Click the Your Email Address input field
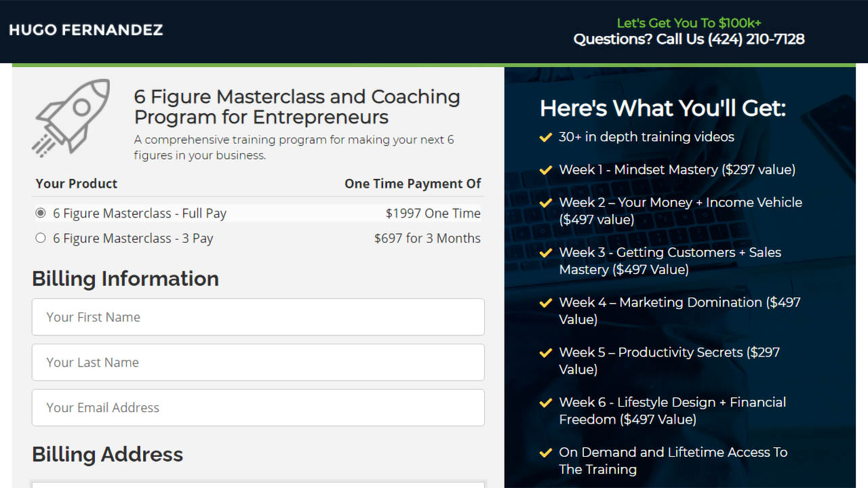868x488 pixels. pos(258,407)
